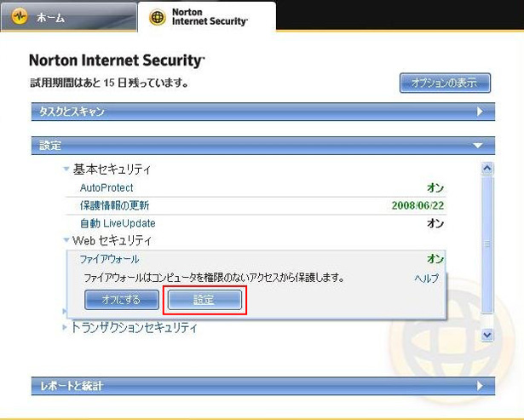Click the globe icon on Norton tab
This screenshot has height=420, width=524.
pyautogui.click(x=158, y=17)
